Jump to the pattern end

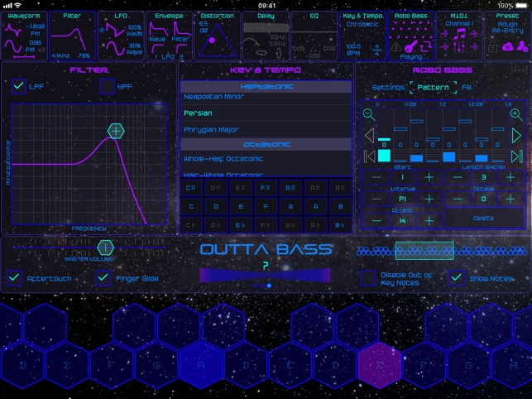click(517, 156)
